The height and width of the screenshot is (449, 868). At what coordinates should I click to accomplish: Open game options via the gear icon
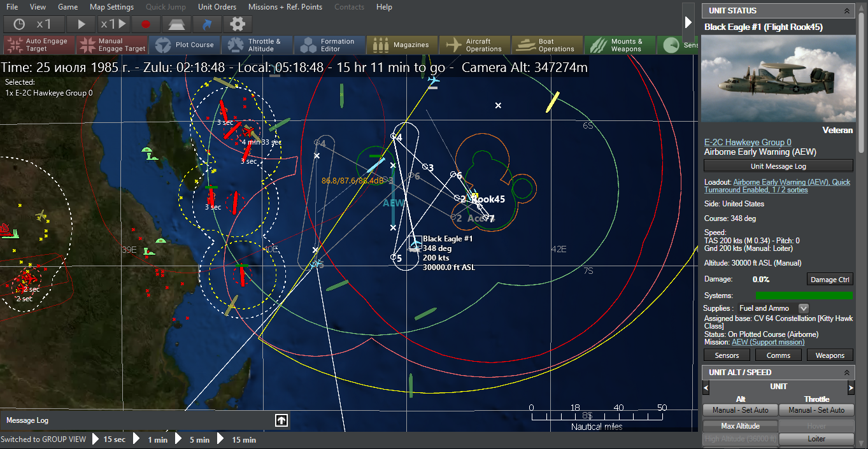click(x=238, y=24)
